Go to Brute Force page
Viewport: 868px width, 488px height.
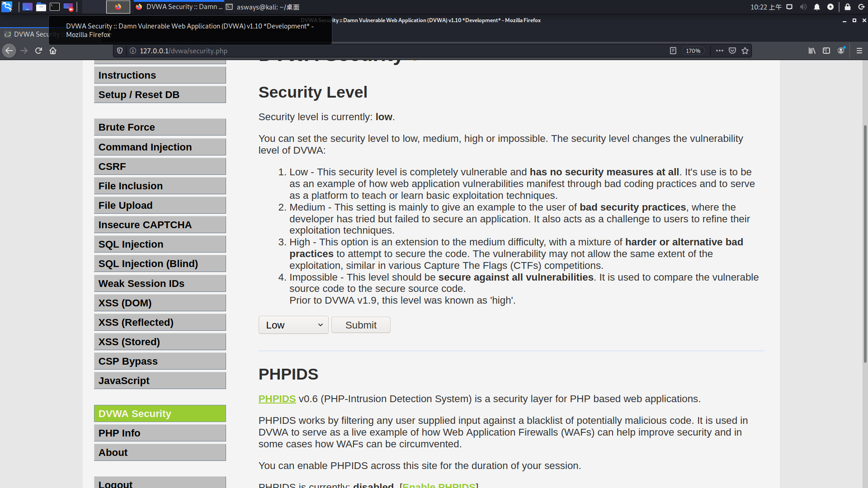point(160,127)
